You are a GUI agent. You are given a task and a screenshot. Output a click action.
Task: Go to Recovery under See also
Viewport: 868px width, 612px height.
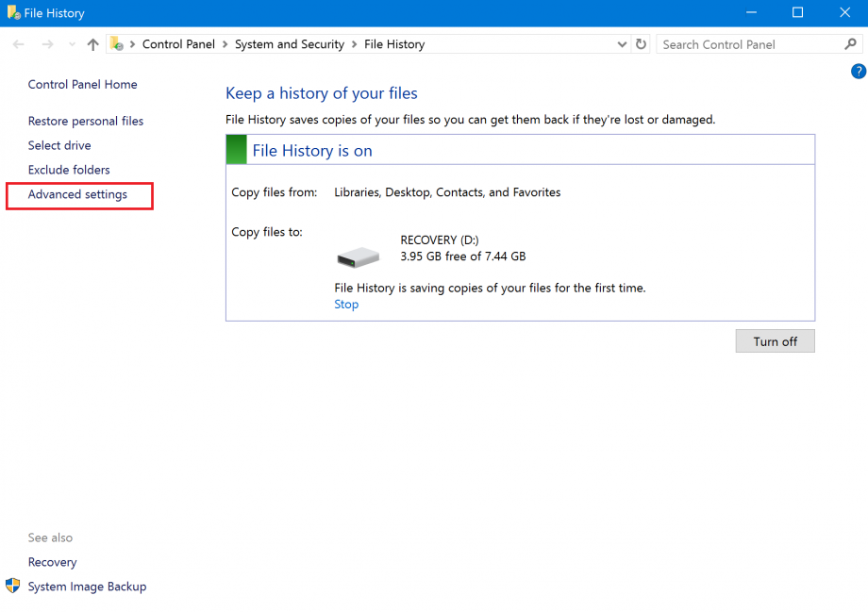52,561
